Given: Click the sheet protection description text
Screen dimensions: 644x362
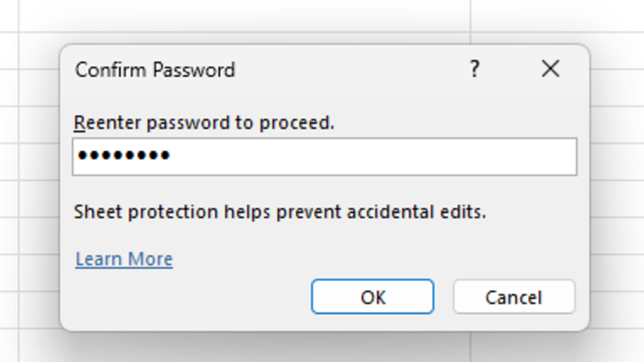Looking at the screenshot, I should 280,212.
